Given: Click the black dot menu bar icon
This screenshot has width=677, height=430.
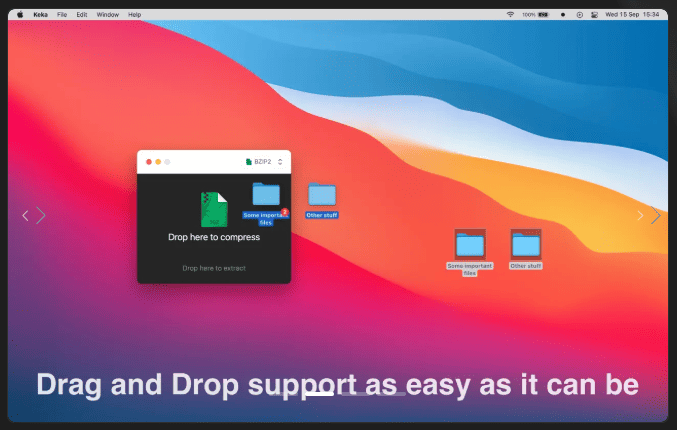Looking at the screenshot, I should coord(563,15).
